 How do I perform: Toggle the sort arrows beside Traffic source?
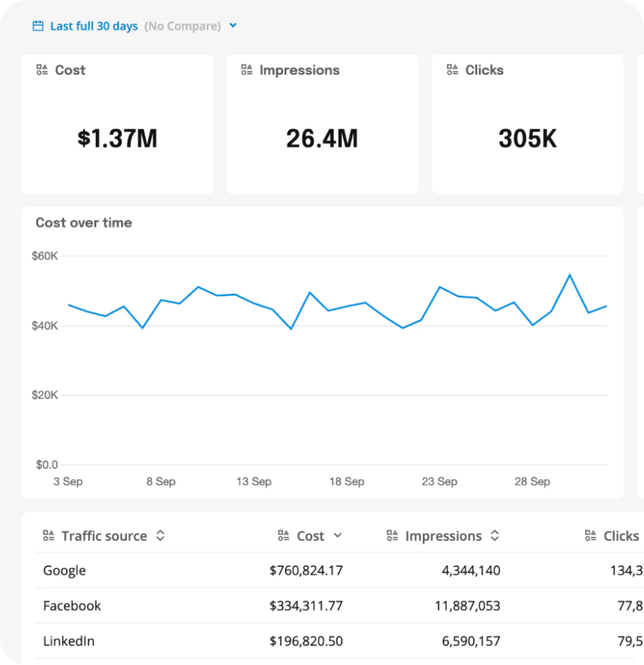click(x=160, y=535)
